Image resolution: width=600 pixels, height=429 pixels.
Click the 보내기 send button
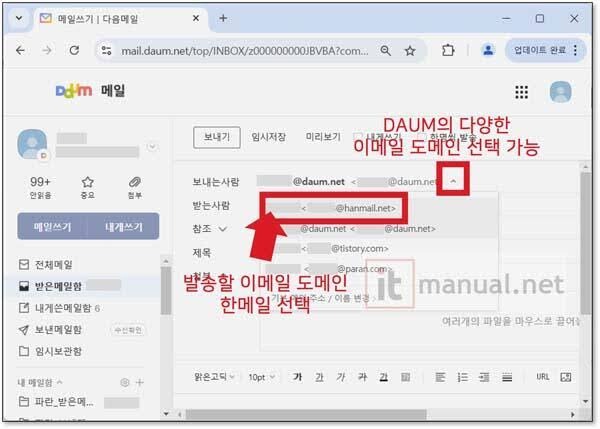click(217, 137)
